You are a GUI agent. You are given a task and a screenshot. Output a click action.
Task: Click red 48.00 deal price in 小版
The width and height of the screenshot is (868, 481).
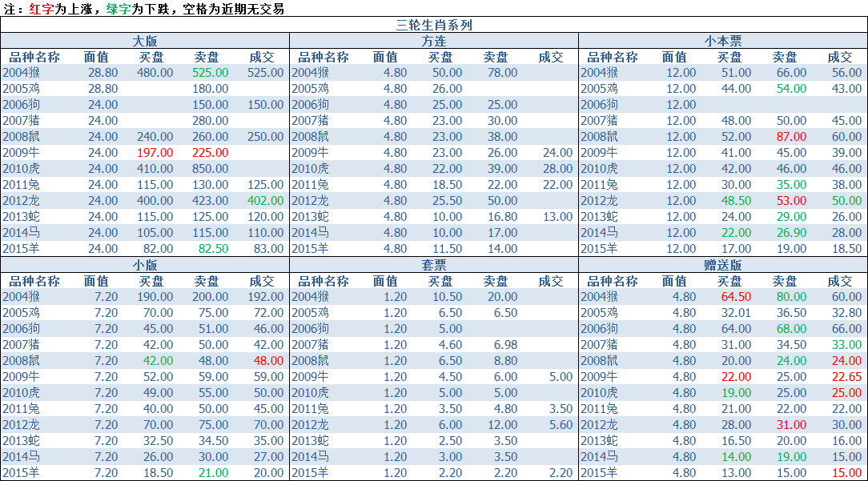point(268,361)
